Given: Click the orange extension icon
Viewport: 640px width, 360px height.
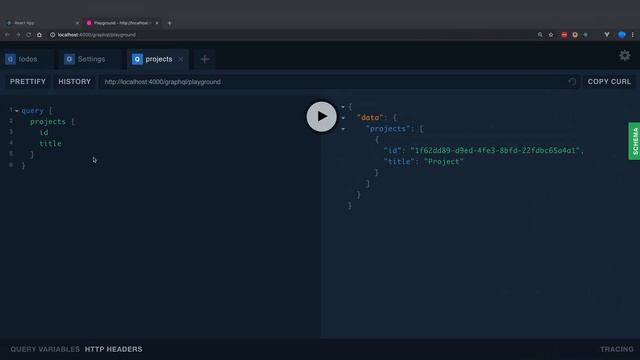Looking at the screenshot, I should 575,35.
